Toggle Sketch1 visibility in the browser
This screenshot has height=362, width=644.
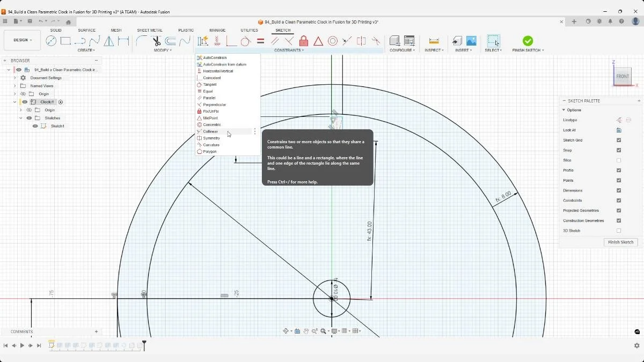(35, 125)
